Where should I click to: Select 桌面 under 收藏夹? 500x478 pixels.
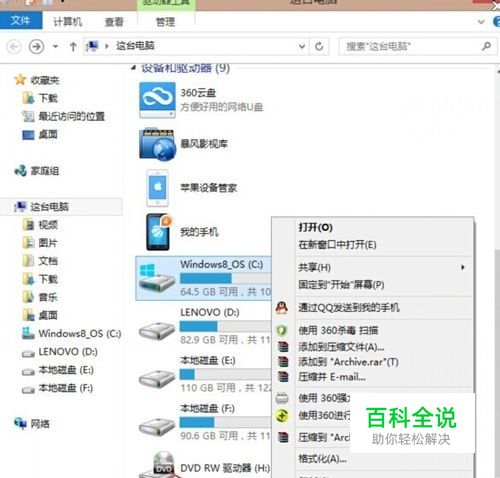point(48,134)
